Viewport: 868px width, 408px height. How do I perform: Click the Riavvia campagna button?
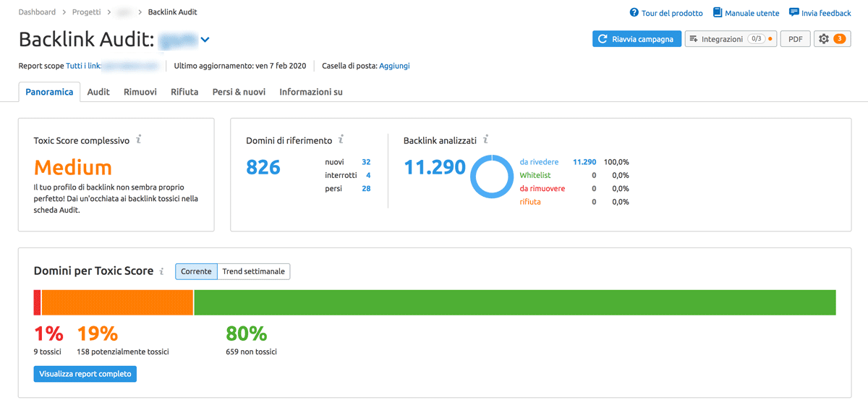coord(637,39)
